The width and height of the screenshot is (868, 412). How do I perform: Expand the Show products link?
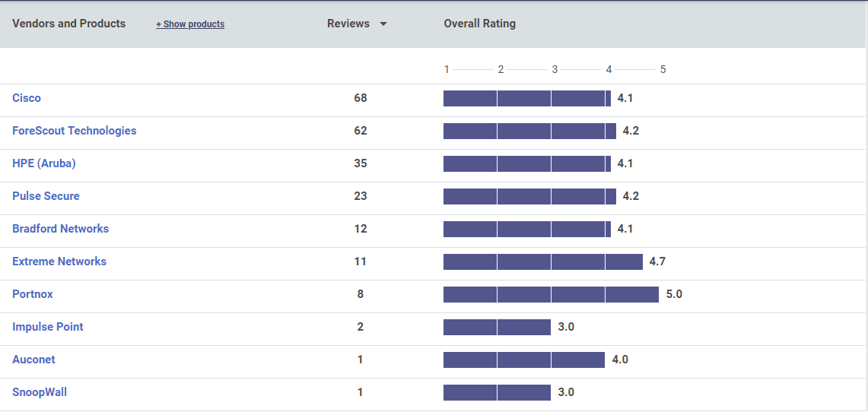190,24
